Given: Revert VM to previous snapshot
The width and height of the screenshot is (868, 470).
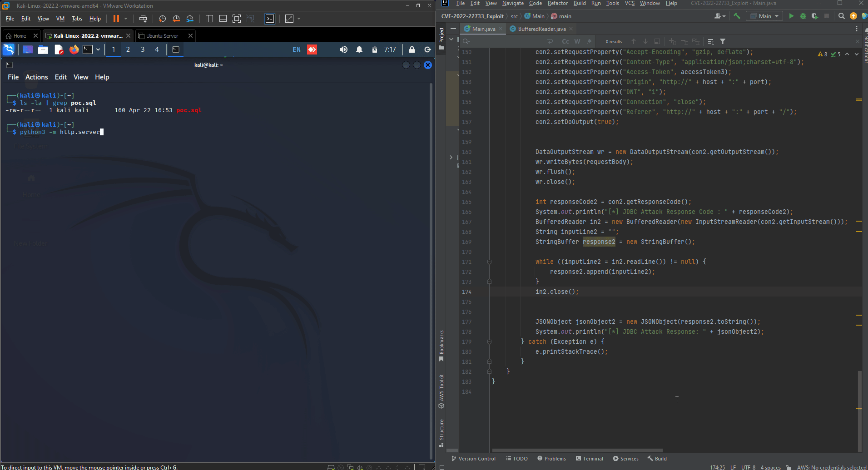Looking at the screenshot, I should (x=176, y=19).
